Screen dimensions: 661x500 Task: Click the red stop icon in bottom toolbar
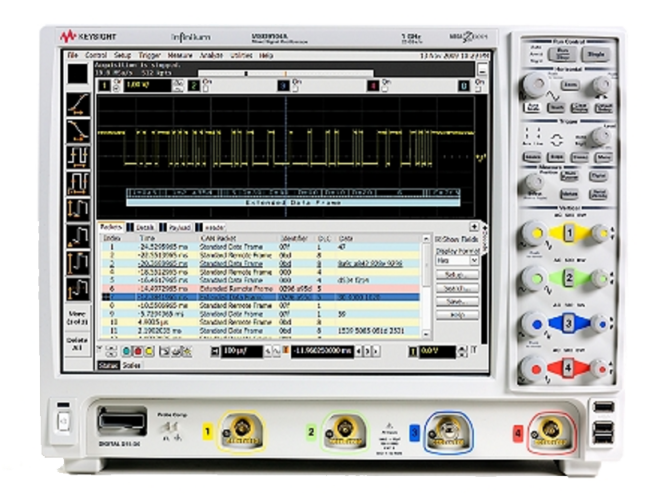pos(137,351)
